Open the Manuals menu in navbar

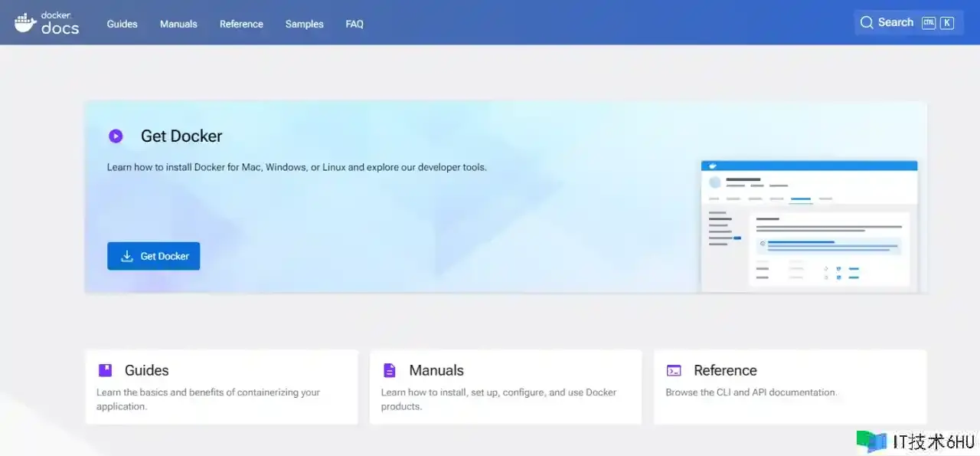click(178, 24)
